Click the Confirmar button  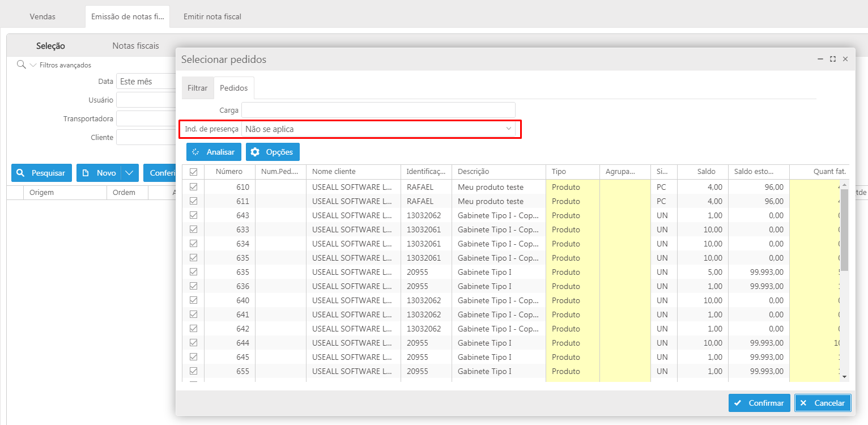[x=760, y=403]
